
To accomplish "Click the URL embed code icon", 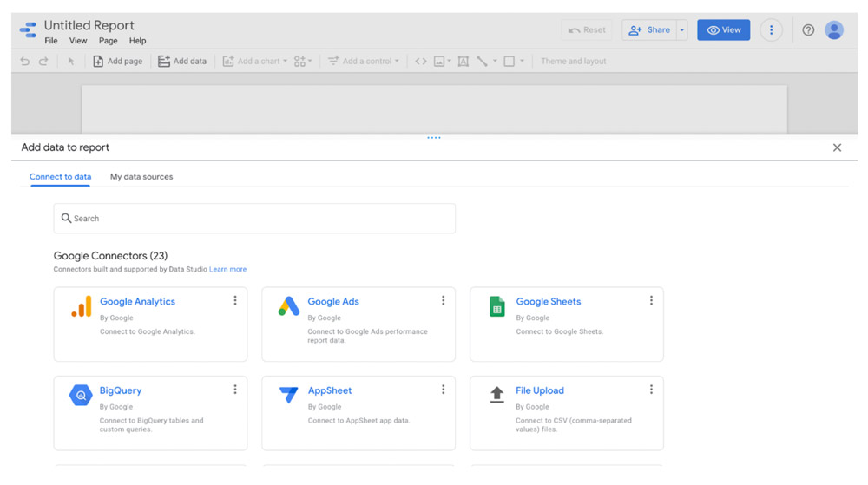I will (421, 62).
